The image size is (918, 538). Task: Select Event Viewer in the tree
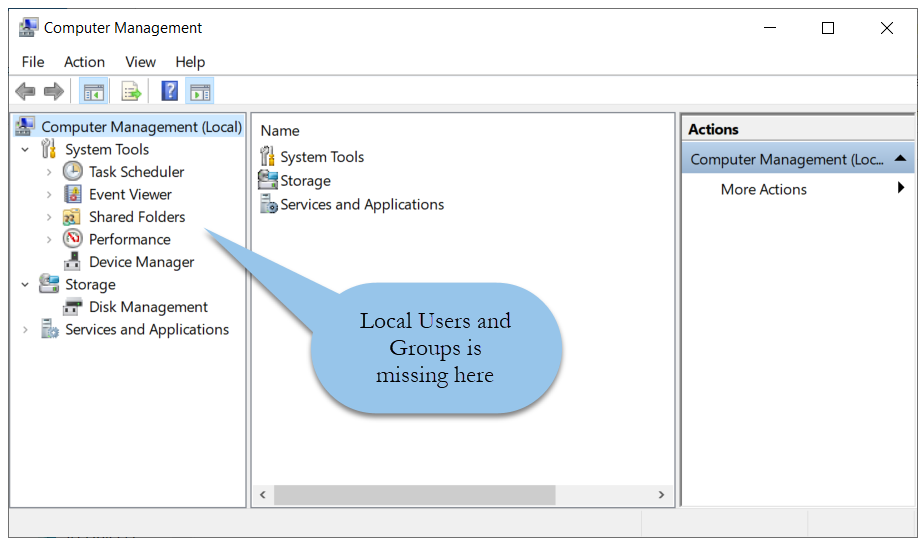pyautogui.click(x=130, y=194)
